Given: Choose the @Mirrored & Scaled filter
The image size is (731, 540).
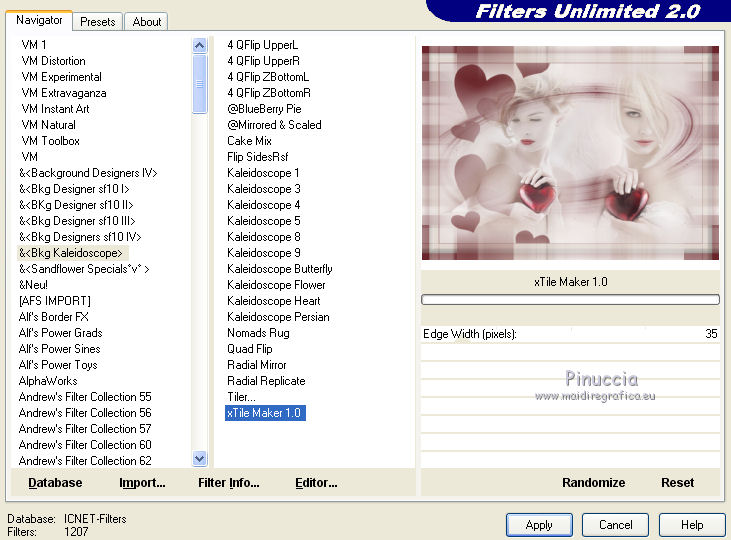Looking at the screenshot, I should pyautogui.click(x=274, y=125).
